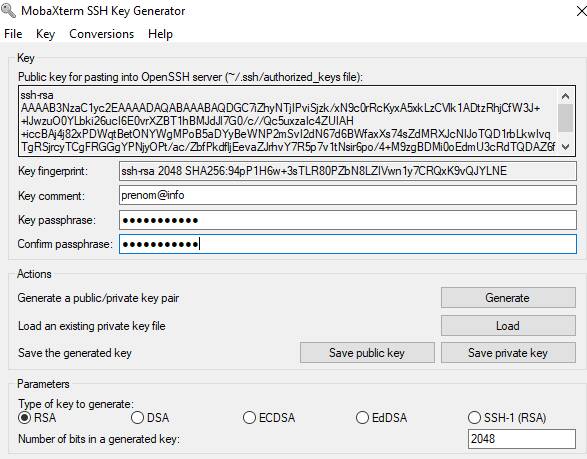587x459 pixels.
Task: Open the Conversions menu
Action: tap(101, 34)
